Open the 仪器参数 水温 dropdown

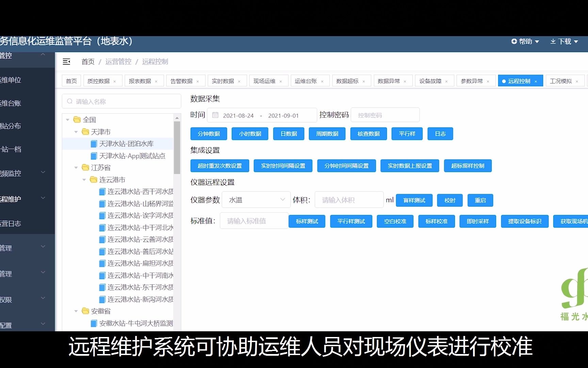256,200
